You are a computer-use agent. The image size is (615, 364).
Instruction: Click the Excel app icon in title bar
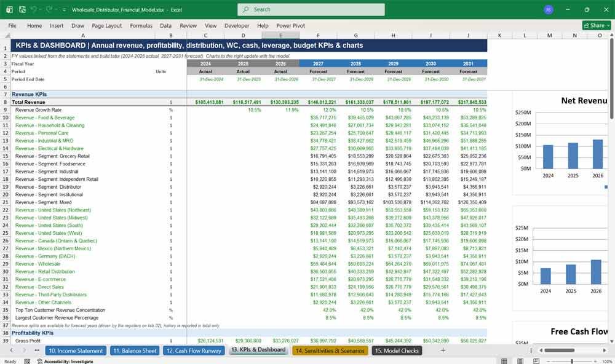[x=9, y=9]
